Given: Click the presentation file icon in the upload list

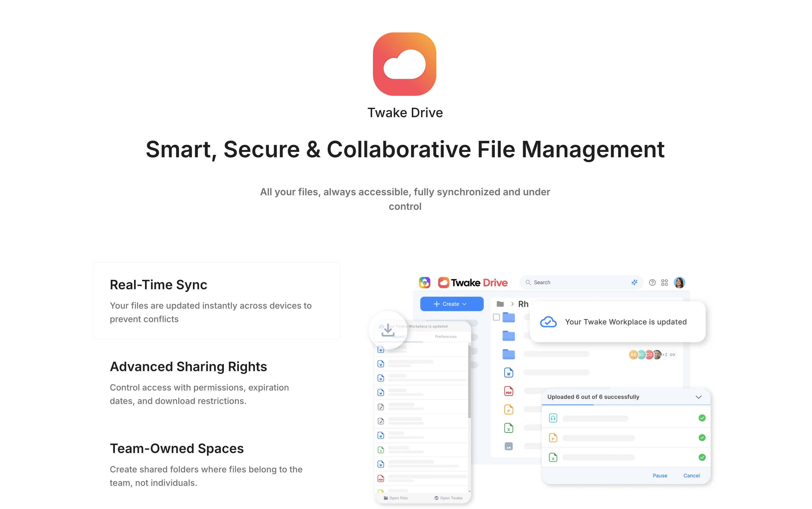Looking at the screenshot, I should (553, 438).
